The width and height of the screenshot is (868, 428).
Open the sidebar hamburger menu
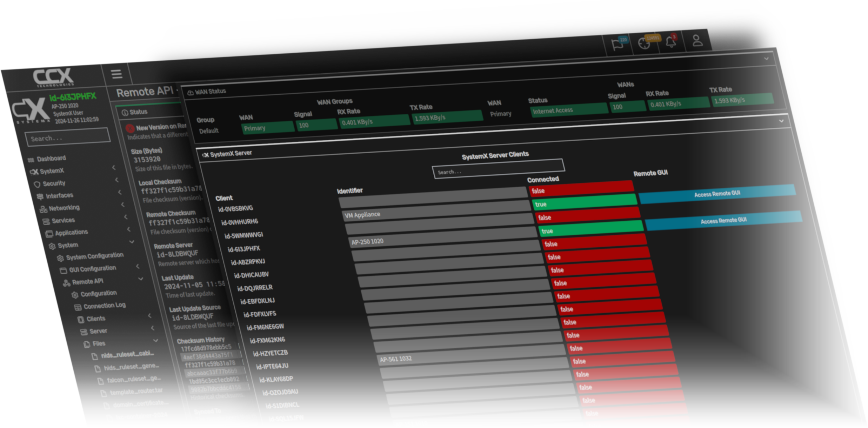click(x=116, y=74)
